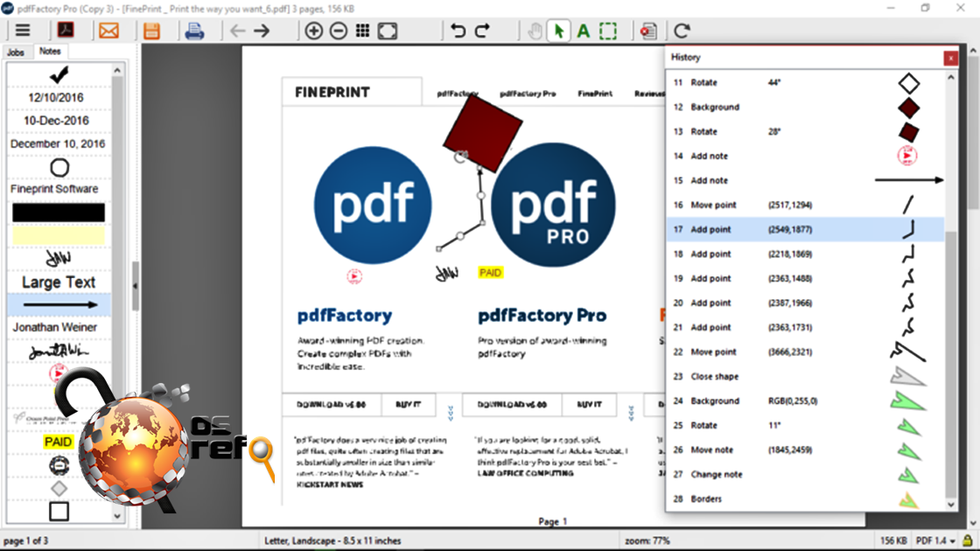Screen dimensions: 980x551
Task: Zoom in with the plus icon
Action: click(x=314, y=31)
